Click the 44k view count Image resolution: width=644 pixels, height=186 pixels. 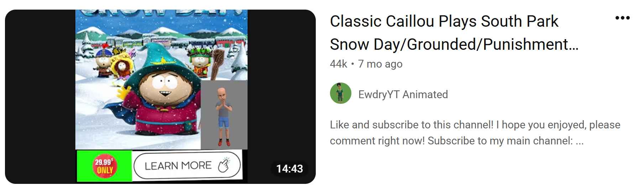(x=338, y=64)
